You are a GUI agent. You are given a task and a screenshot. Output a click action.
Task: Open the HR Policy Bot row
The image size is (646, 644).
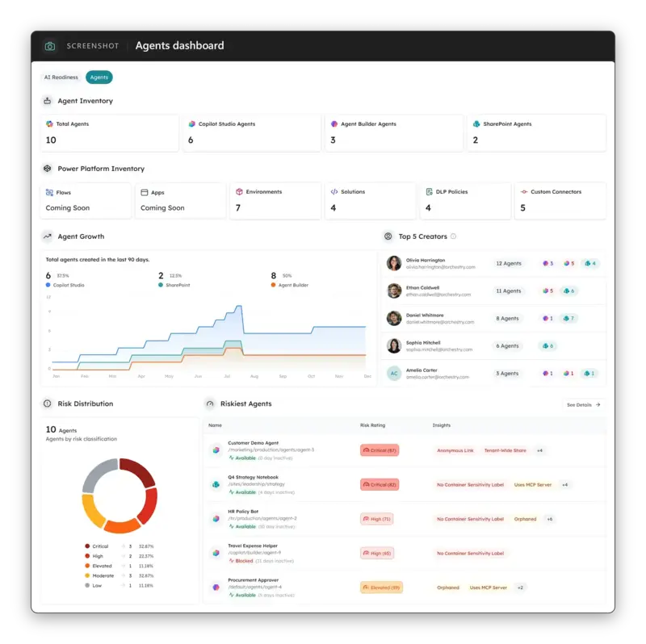406,519
